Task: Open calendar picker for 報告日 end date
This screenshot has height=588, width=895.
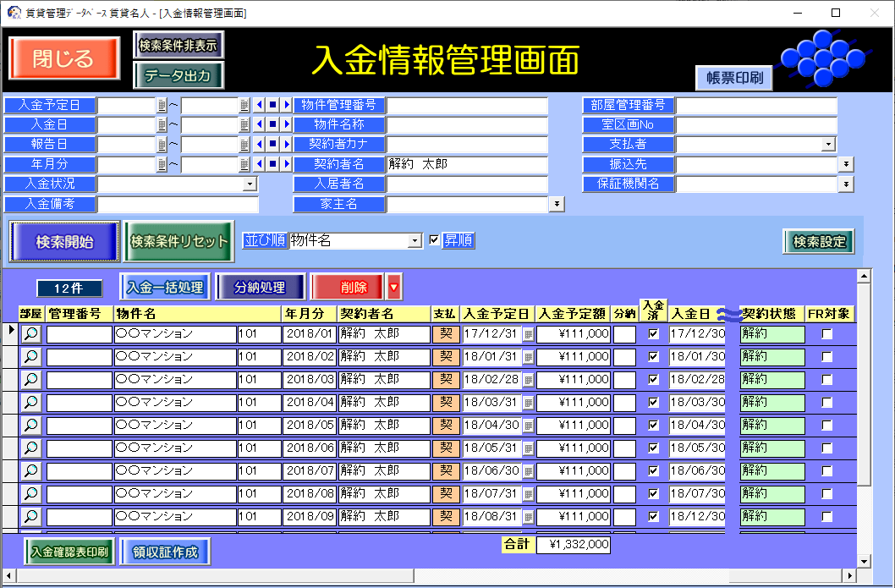Action: 244,145
